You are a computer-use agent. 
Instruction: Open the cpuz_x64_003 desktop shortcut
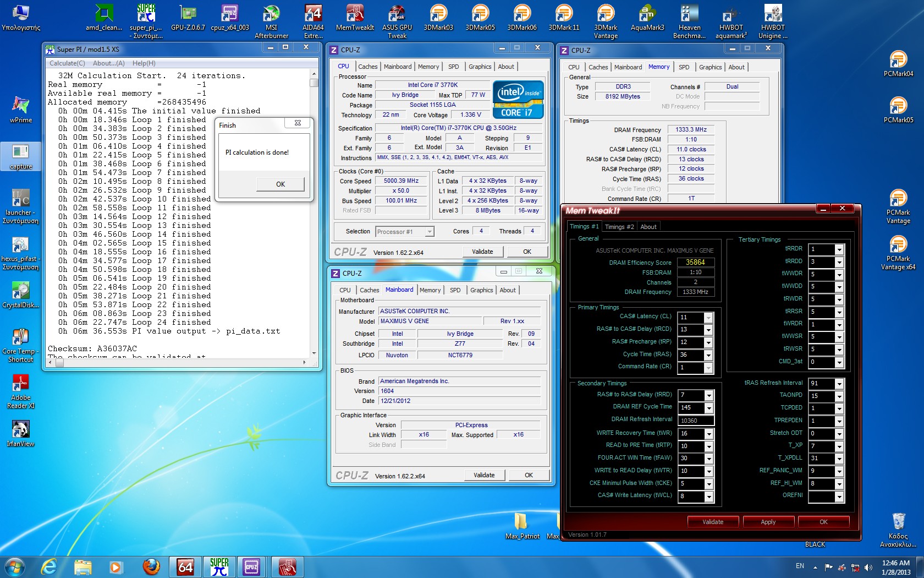coord(229,18)
